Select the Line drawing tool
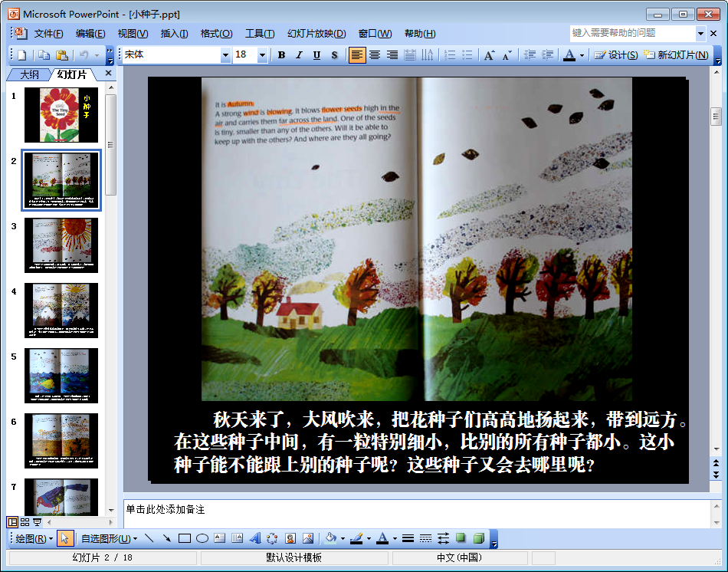The width and height of the screenshot is (728, 572). pos(149,538)
